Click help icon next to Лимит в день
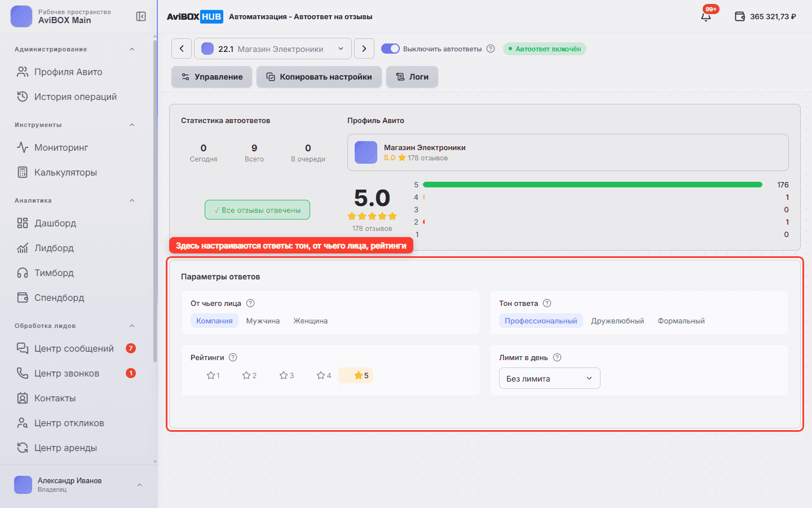The width and height of the screenshot is (812, 508). click(557, 357)
